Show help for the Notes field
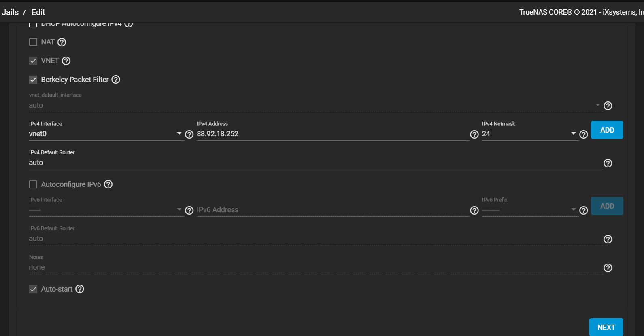The width and height of the screenshot is (644, 336). [608, 268]
